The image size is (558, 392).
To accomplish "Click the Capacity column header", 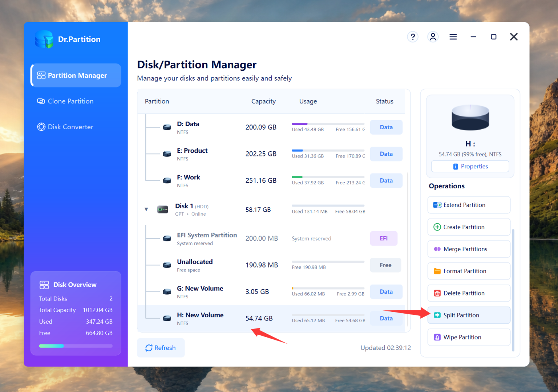I will [263, 101].
